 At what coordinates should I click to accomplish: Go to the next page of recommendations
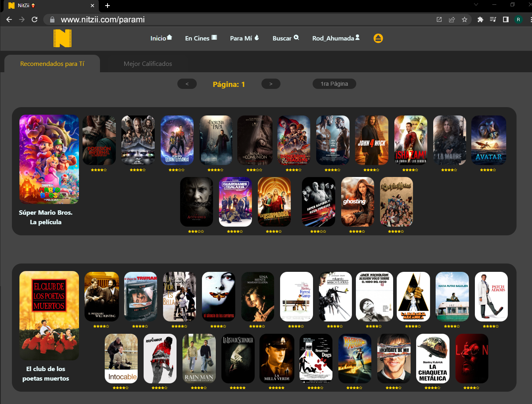(271, 84)
